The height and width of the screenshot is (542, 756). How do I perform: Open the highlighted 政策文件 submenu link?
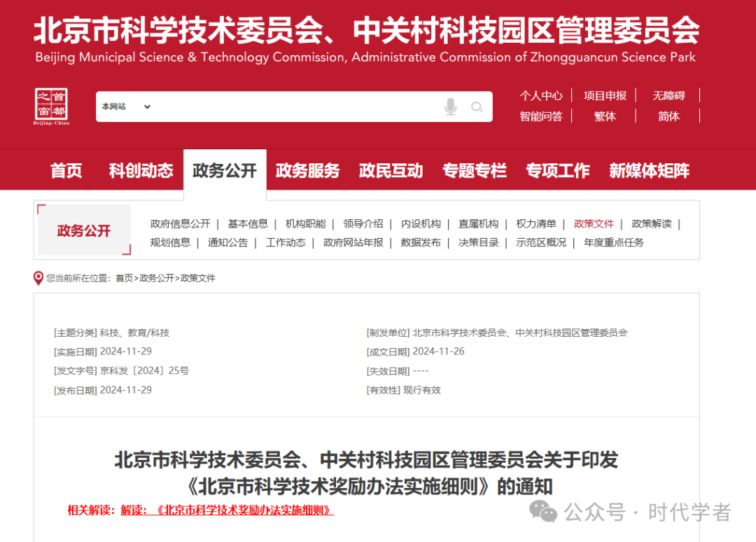594,224
